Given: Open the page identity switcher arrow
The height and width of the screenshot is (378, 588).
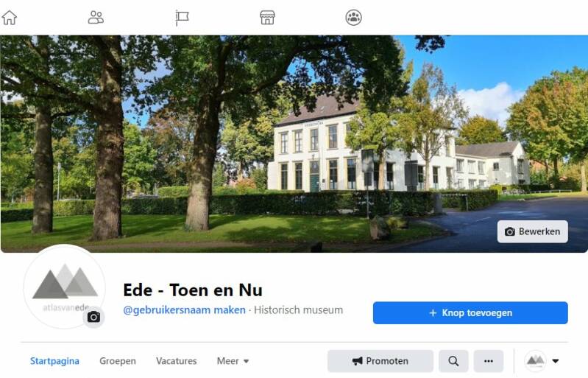Looking at the screenshot, I should (556, 361).
